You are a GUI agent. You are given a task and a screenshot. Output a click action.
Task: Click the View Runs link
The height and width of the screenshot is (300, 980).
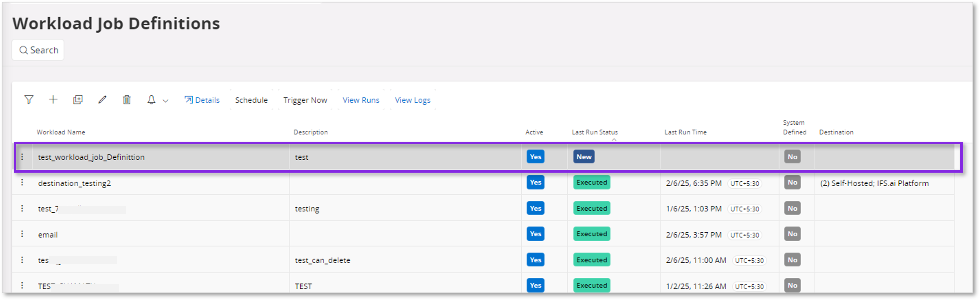pyautogui.click(x=361, y=100)
